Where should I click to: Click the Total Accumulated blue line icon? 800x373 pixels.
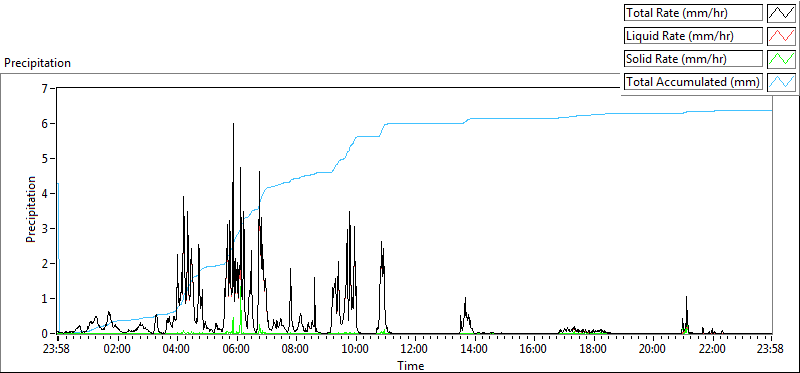coord(781,82)
